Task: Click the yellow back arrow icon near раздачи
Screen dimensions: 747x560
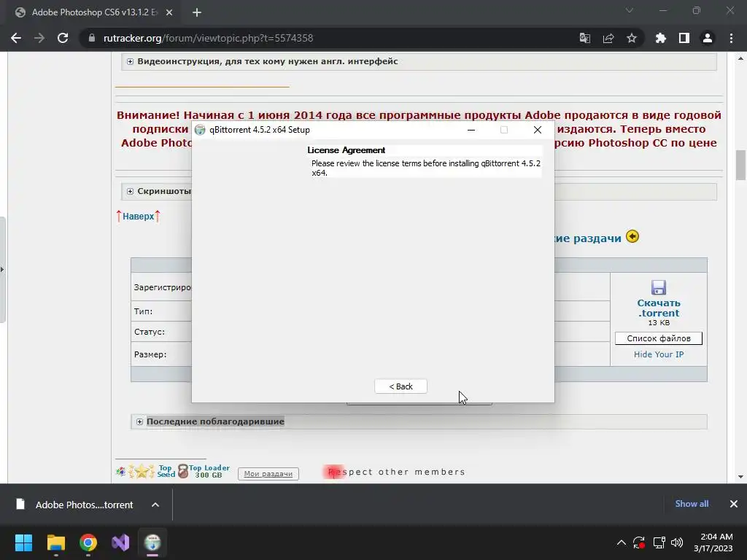Action: click(632, 236)
